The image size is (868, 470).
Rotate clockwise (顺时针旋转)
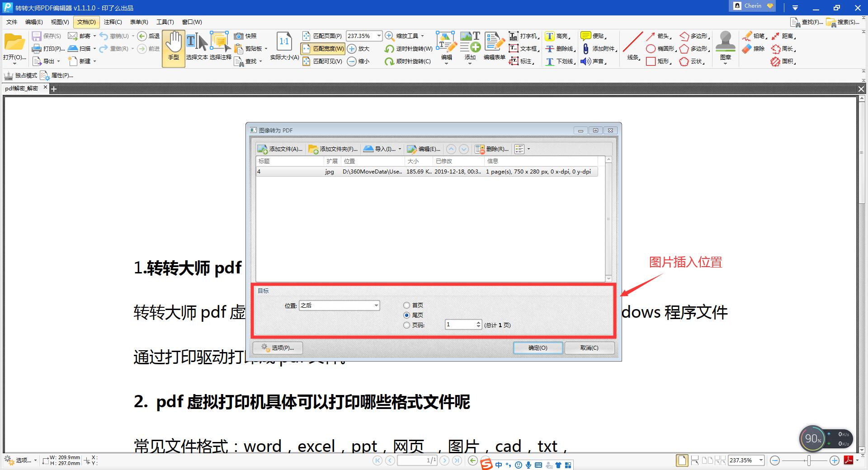(408, 61)
